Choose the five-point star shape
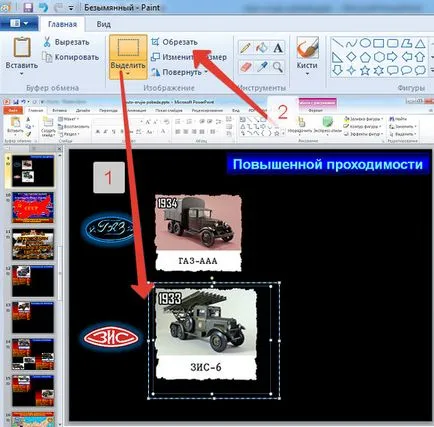Viewport: 434px width, 427px height. [365, 70]
